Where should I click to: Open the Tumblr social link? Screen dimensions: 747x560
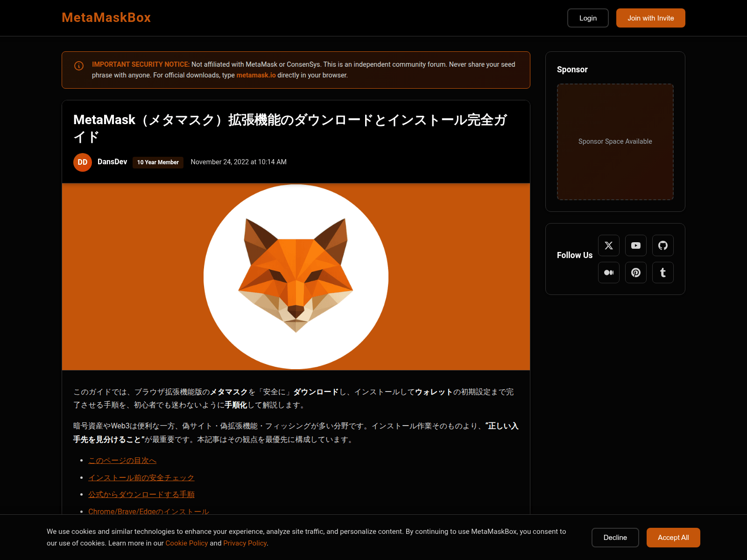(x=663, y=273)
